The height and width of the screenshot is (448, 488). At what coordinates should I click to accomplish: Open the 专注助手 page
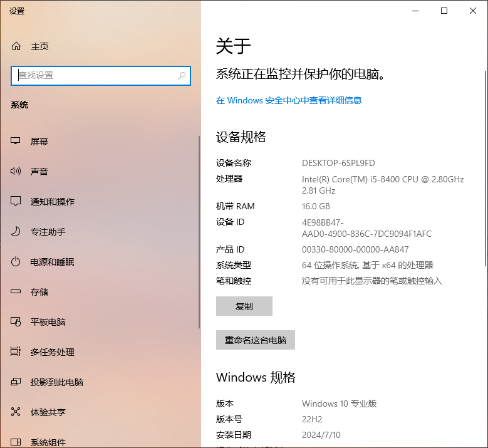[x=100, y=231]
